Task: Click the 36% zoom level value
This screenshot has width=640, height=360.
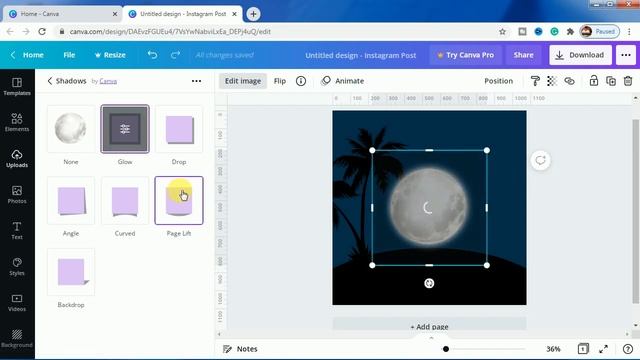Action: tap(553, 349)
